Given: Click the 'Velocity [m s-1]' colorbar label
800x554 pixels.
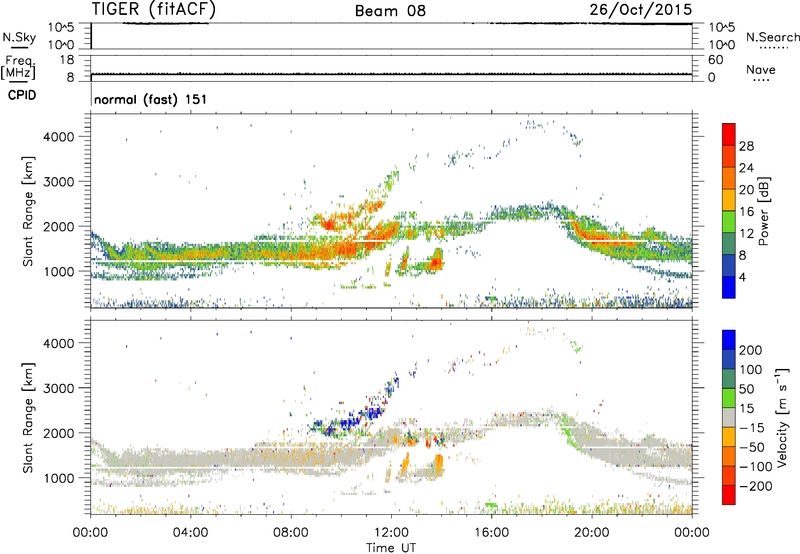Looking at the screenshot, I should (x=782, y=417).
